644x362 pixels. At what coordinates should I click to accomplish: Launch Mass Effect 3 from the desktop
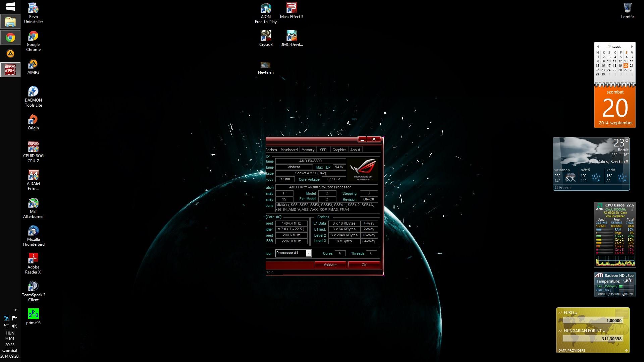point(291,8)
